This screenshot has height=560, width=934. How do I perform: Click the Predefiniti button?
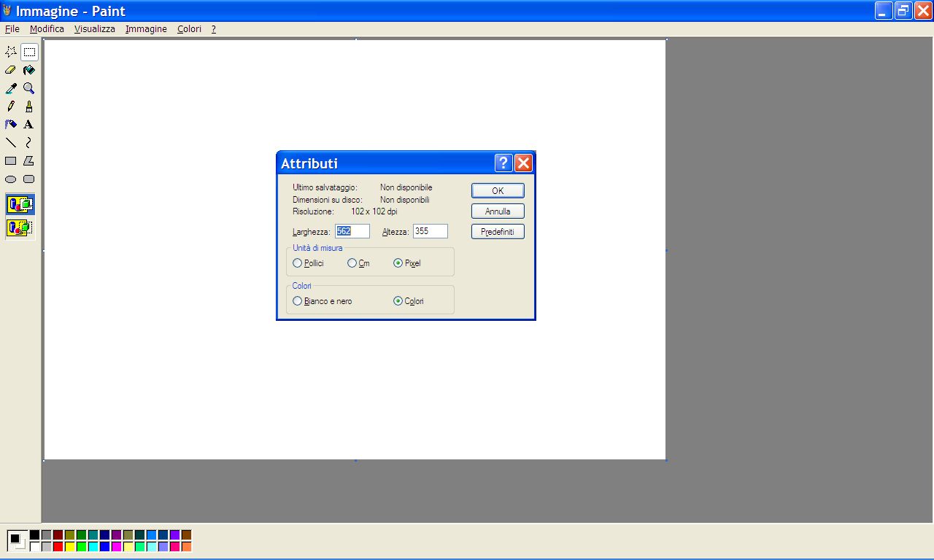(x=498, y=232)
